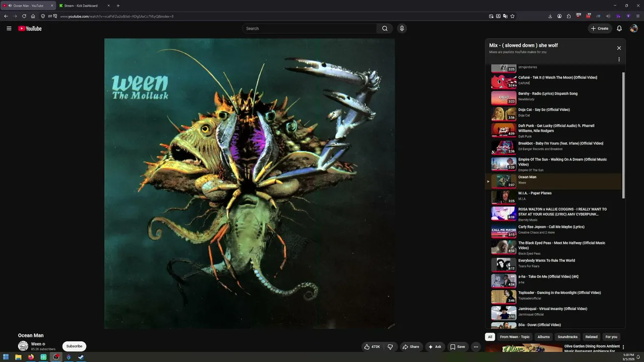Open the browser home page
Screen dimensions: 644x362
pos(33,16)
